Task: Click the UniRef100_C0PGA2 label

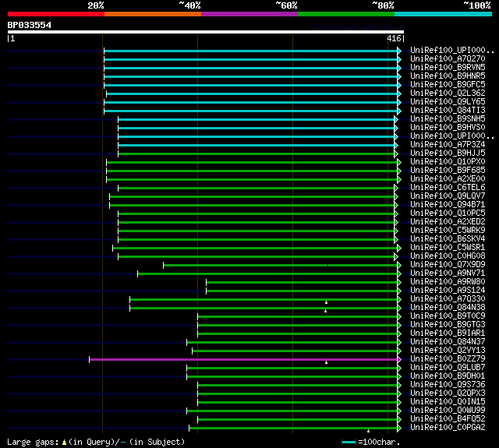Action: click(448, 428)
